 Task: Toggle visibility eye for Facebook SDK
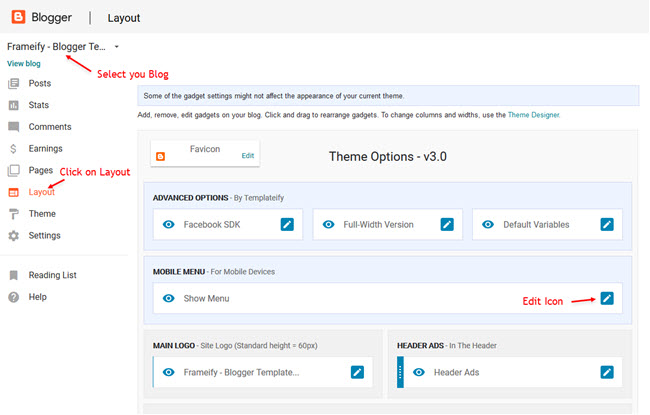pos(169,224)
